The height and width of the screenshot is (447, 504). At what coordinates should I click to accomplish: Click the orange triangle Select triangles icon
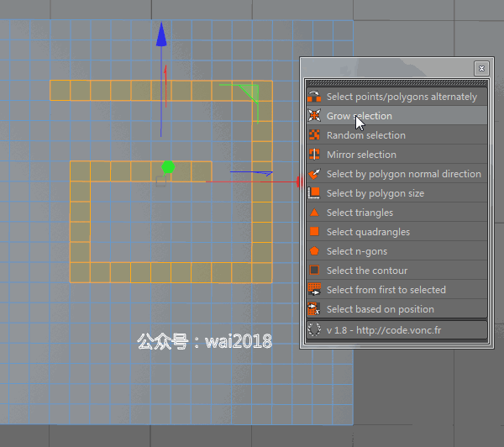coord(314,213)
